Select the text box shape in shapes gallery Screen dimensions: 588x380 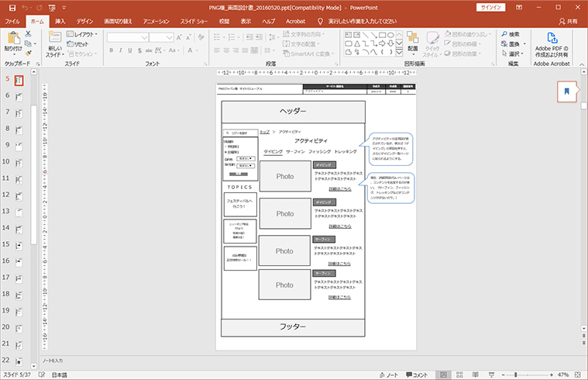[349, 35]
